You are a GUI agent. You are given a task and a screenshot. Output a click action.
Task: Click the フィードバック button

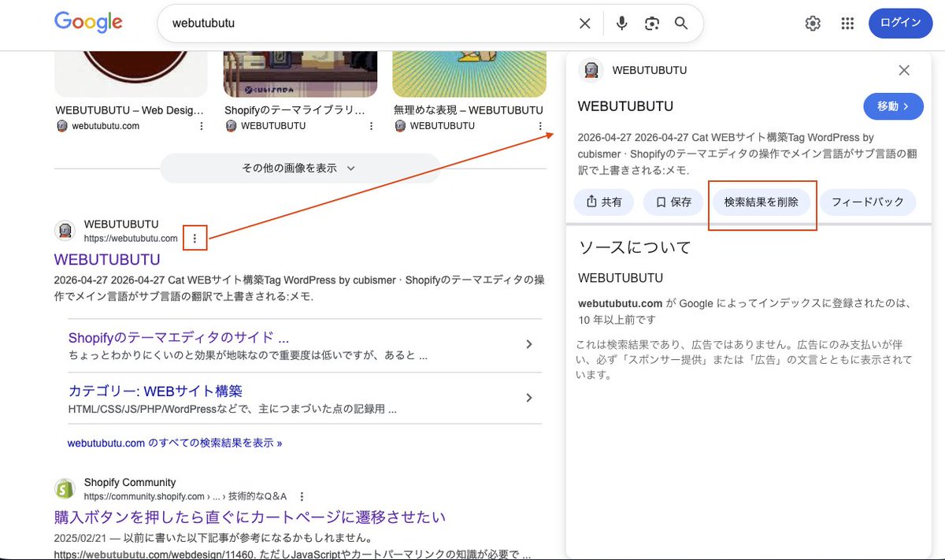[868, 202]
